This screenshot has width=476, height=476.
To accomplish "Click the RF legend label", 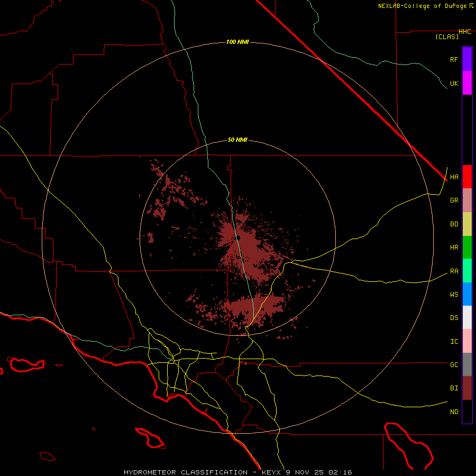I will [454, 59].
